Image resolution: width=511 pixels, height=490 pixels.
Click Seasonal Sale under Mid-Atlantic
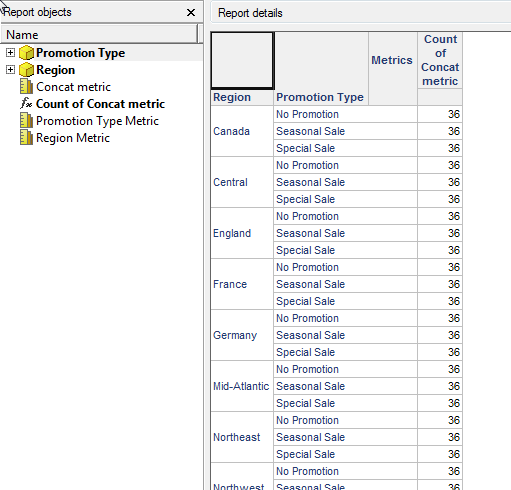pyautogui.click(x=345, y=386)
